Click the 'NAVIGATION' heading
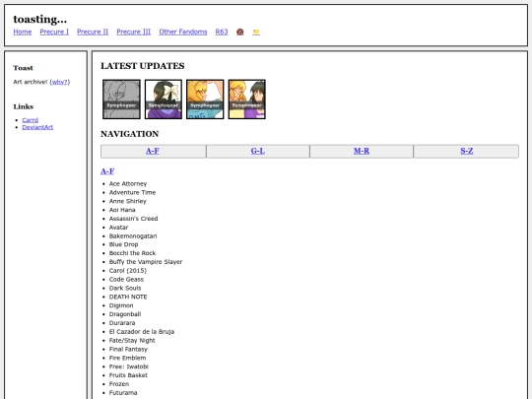 130,134
